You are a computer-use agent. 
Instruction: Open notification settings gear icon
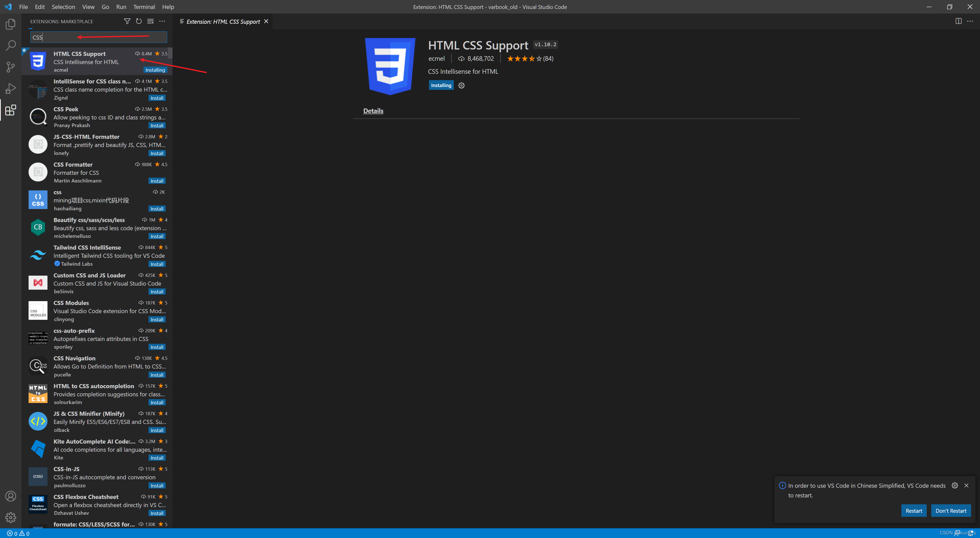[954, 485]
